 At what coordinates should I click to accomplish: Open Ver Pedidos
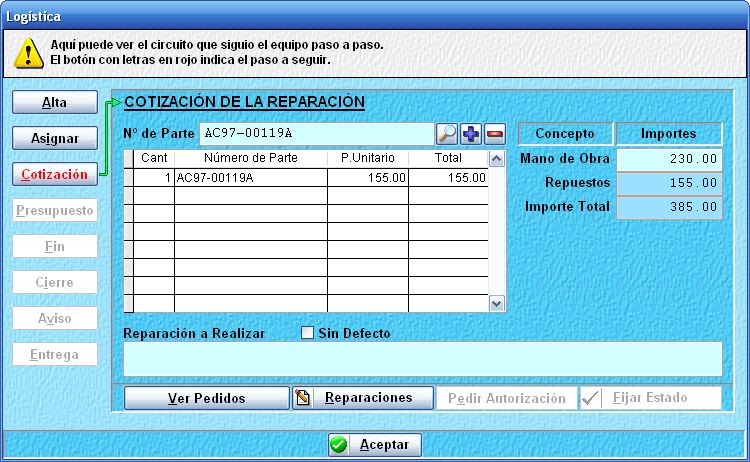coord(207,398)
